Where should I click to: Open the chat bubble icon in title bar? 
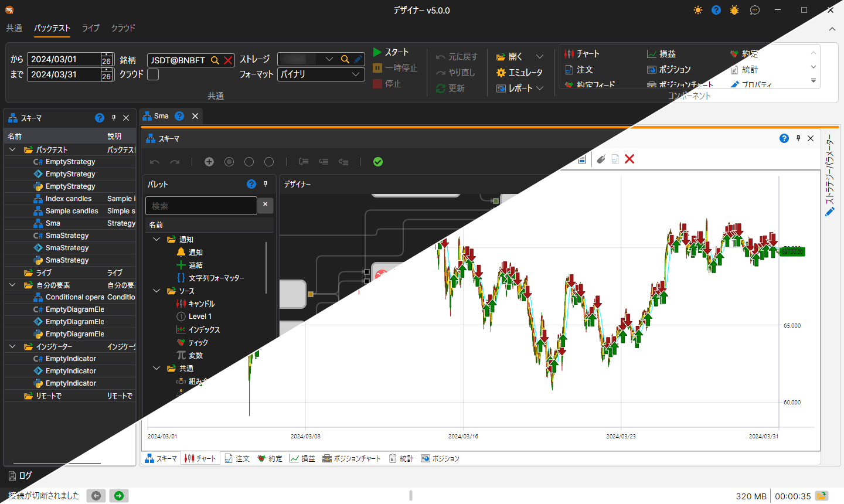pyautogui.click(x=755, y=10)
